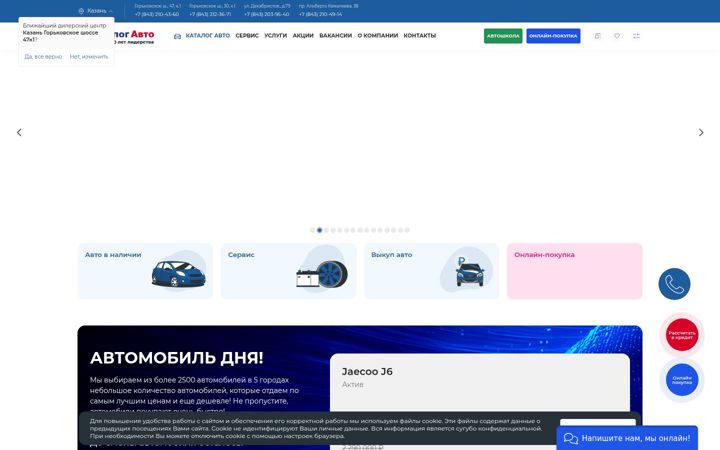This screenshot has height=450, width=720.
Task: Select the last carousel pagination dot
Action: tap(407, 230)
